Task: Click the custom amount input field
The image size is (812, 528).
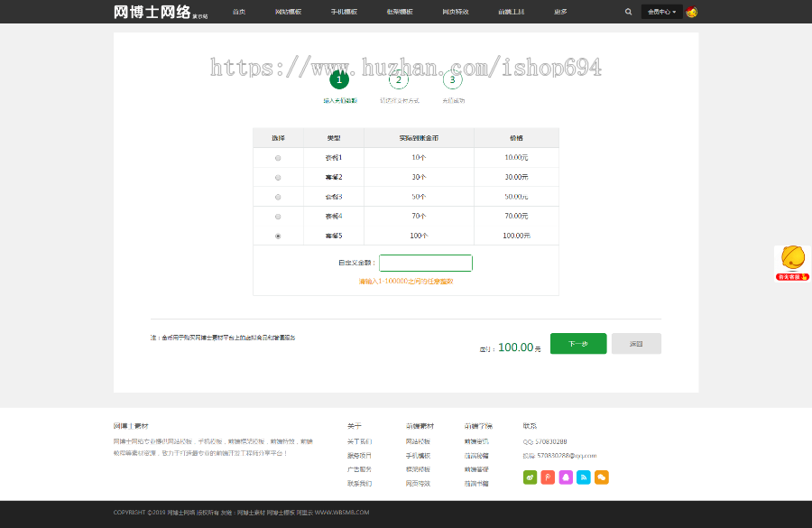Action: pyautogui.click(x=425, y=262)
